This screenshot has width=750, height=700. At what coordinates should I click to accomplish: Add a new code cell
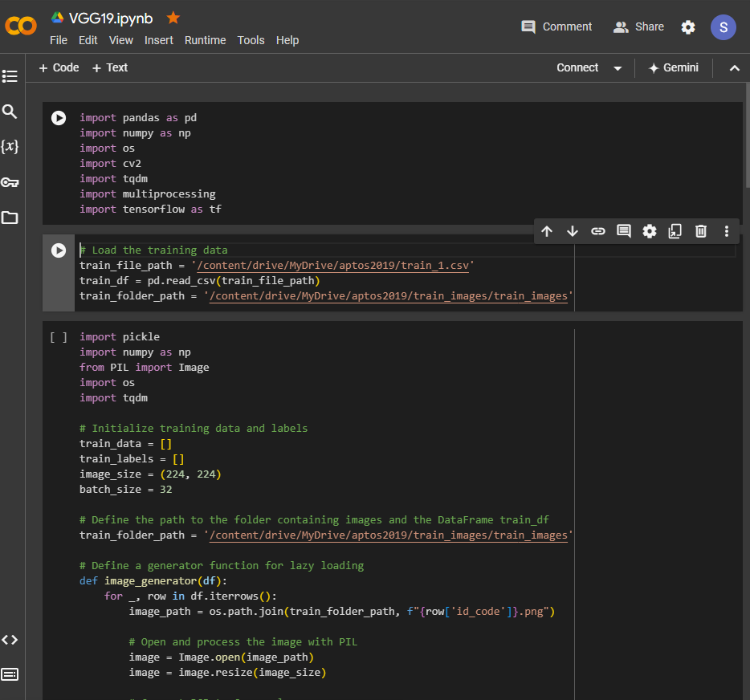click(59, 67)
